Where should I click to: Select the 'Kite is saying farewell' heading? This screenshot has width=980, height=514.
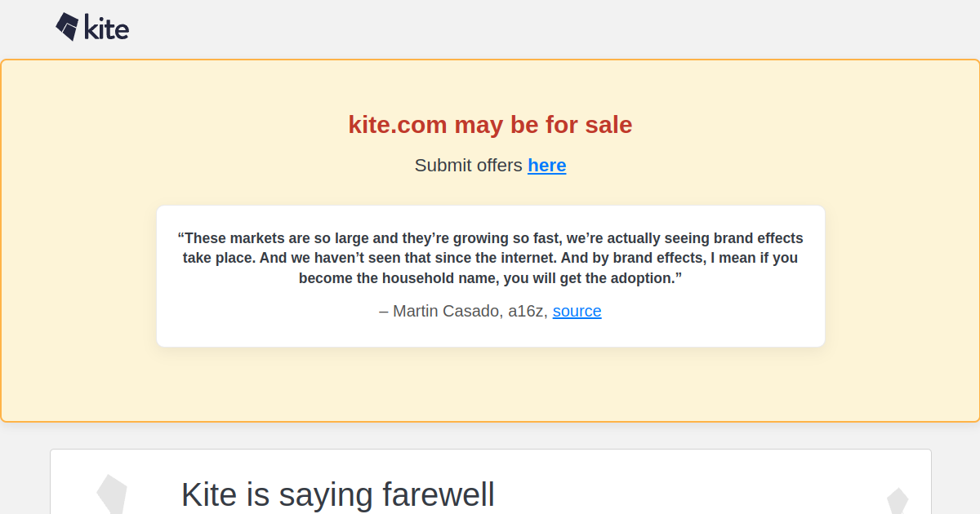[337, 494]
